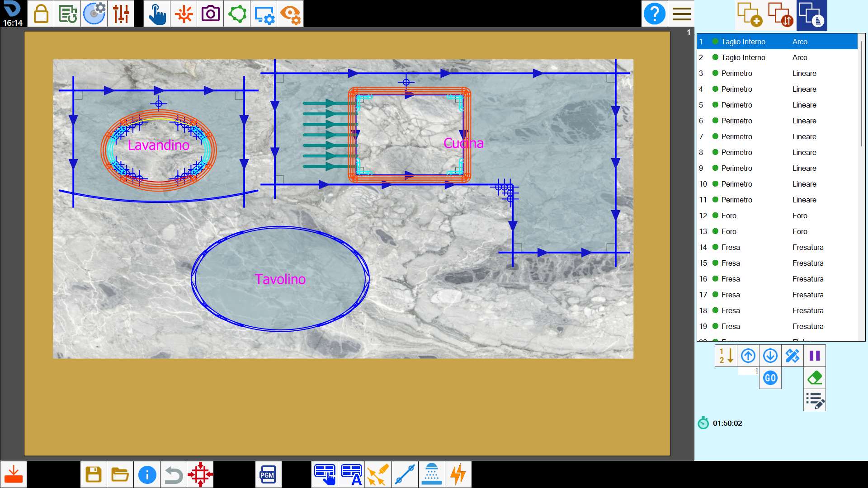
Task: Select row 14 Fresa Fresatura
Action: click(777, 247)
